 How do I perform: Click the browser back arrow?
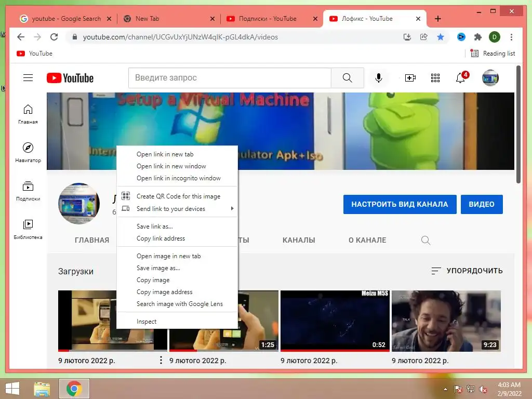pyautogui.click(x=21, y=37)
